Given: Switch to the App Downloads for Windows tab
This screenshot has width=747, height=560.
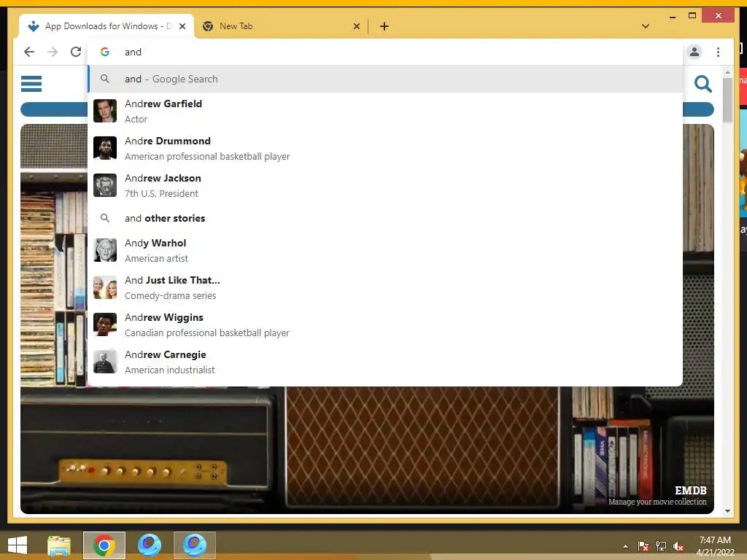Looking at the screenshot, I should [106, 26].
